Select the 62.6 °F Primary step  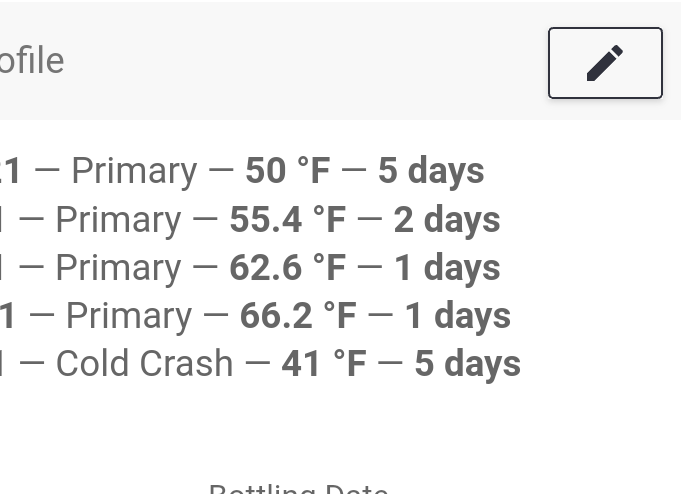pyautogui.click(x=250, y=268)
